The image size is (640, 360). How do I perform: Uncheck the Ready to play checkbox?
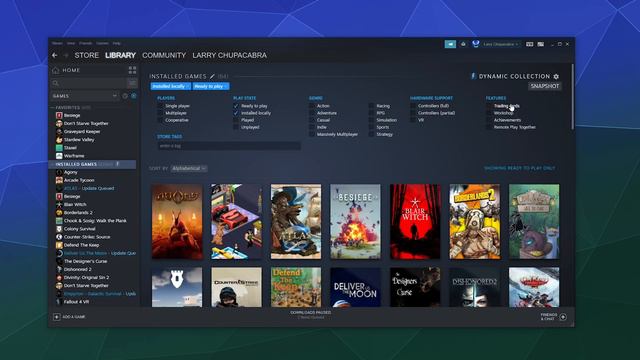236,106
